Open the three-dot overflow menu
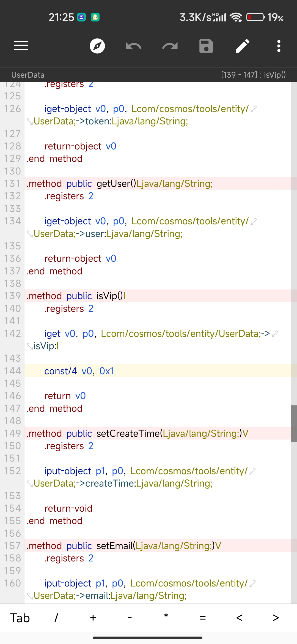Image resolution: width=297 pixels, height=644 pixels. 279,46
